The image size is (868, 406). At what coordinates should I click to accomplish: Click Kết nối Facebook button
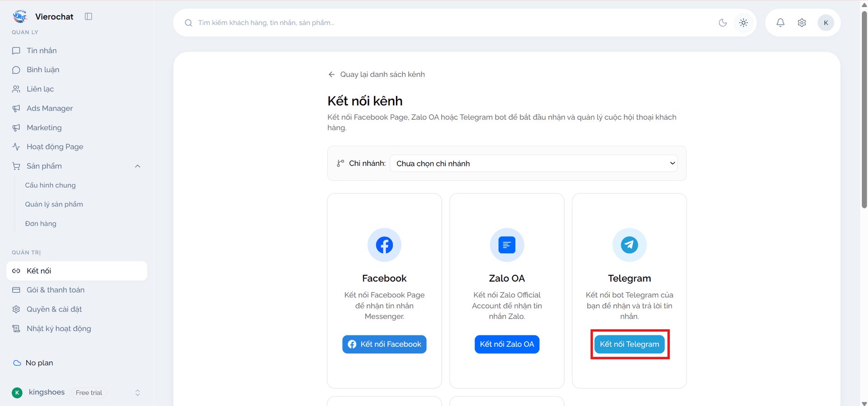click(384, 344)
